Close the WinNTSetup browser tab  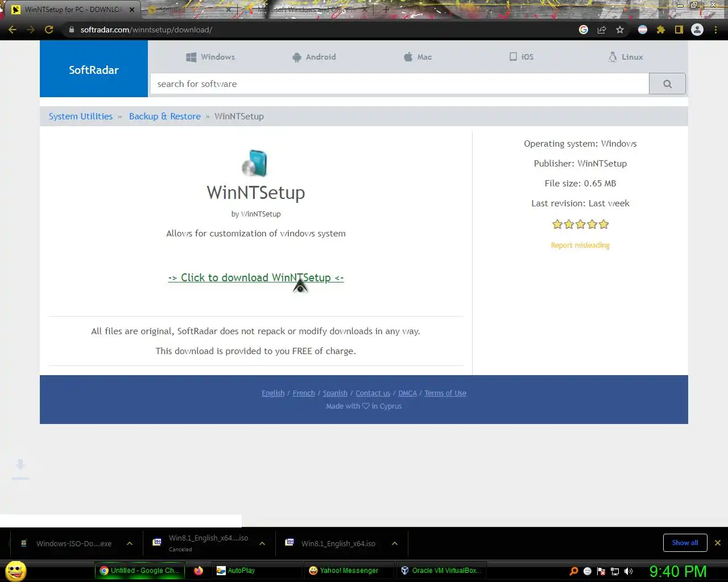132,10
